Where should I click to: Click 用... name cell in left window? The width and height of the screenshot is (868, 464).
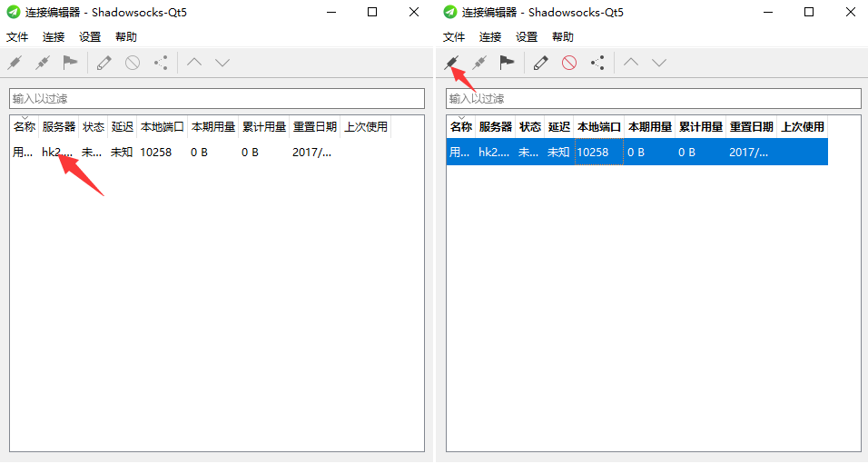(25, 153)
